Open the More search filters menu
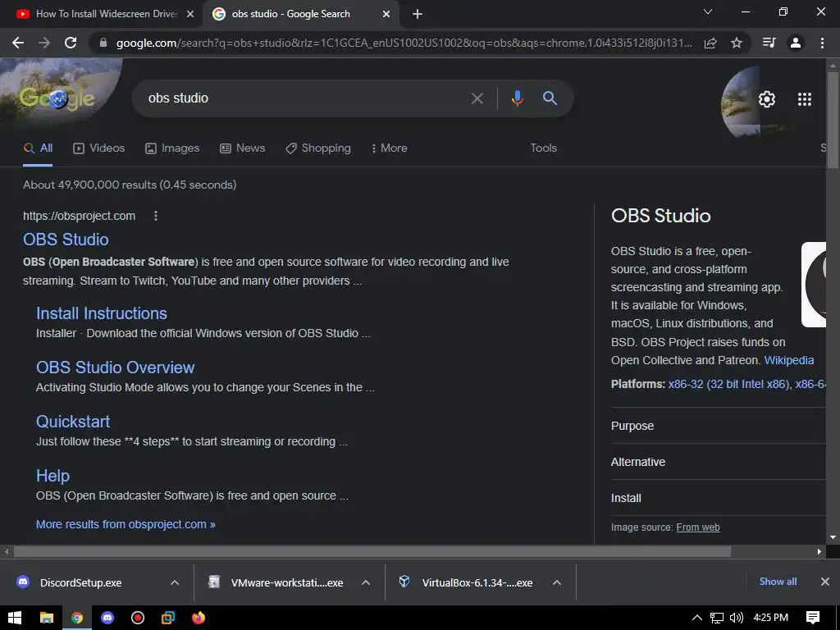 pos(389,148)
